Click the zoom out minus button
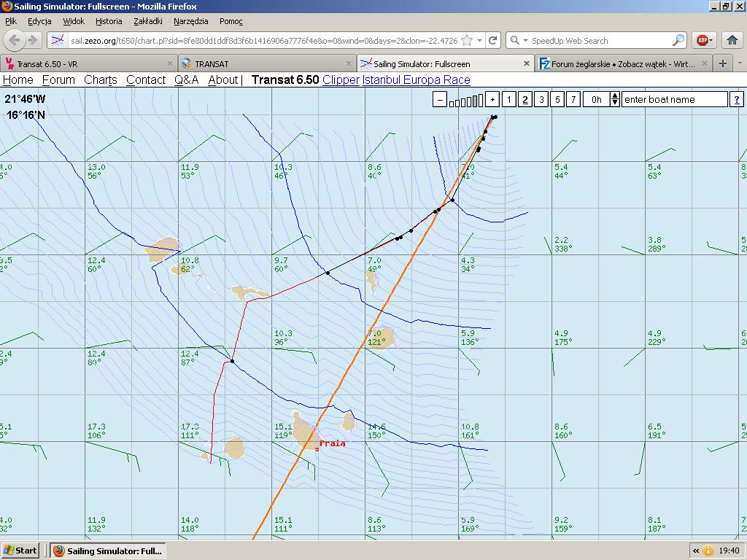The image size is (747, 560). click(x=439, y=100)
